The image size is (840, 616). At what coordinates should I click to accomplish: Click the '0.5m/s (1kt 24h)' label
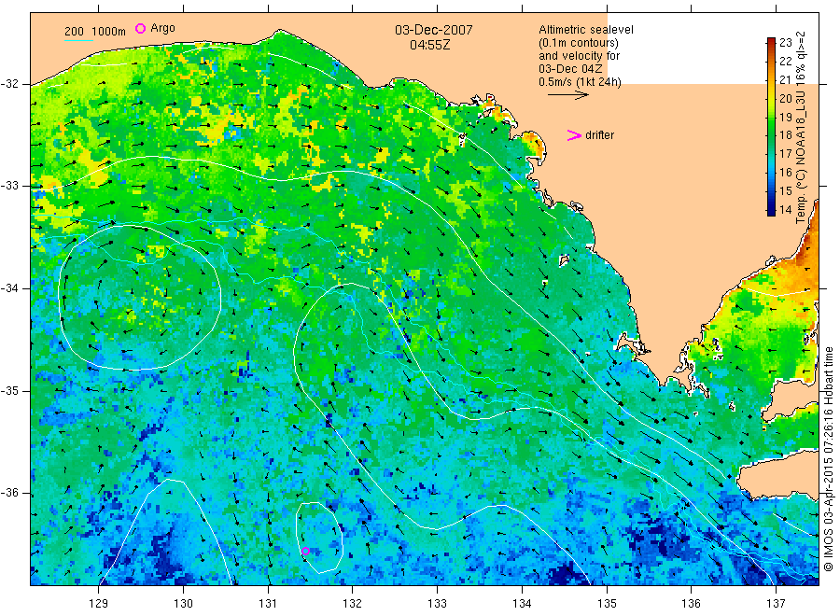[x=580, y=82]
